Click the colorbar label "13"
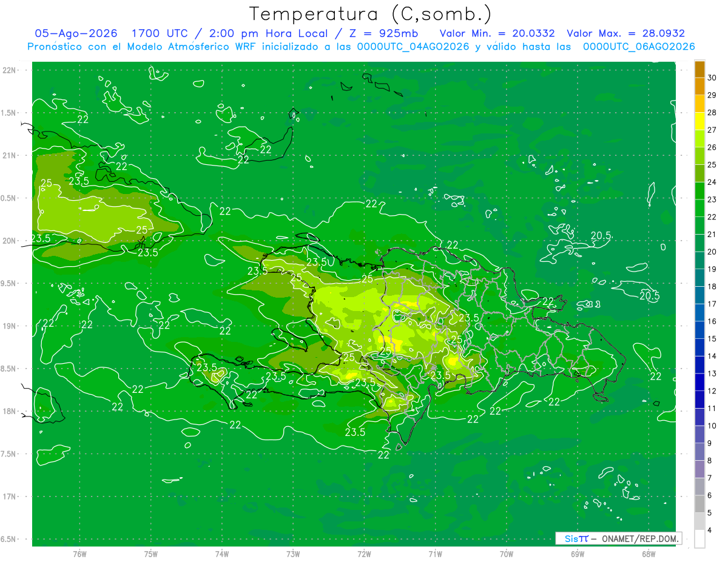The image size is (728, 562). (x=712, y=373)
